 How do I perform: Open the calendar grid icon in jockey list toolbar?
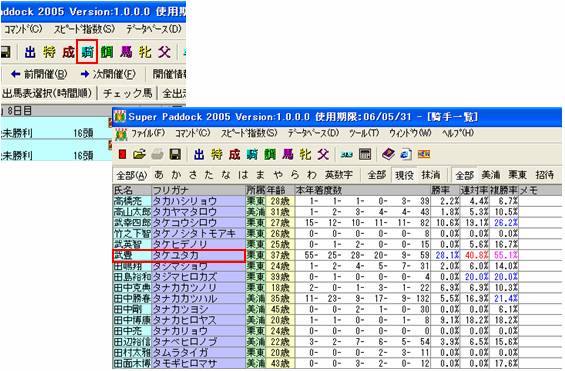click(365, 155)
